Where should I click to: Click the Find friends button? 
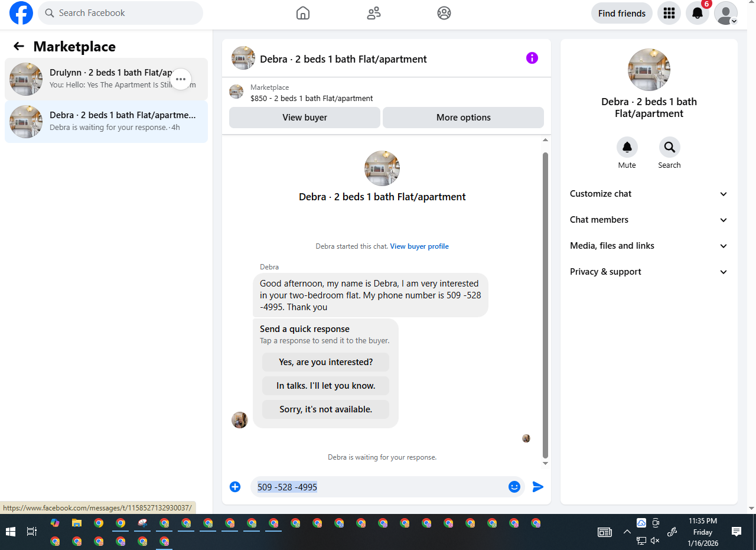(x=622, y=13)
